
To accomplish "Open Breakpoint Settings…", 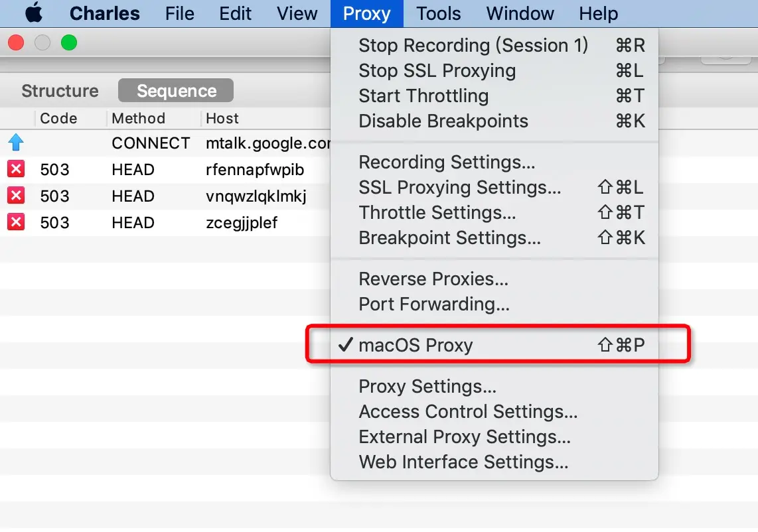I will click(449, 238).
